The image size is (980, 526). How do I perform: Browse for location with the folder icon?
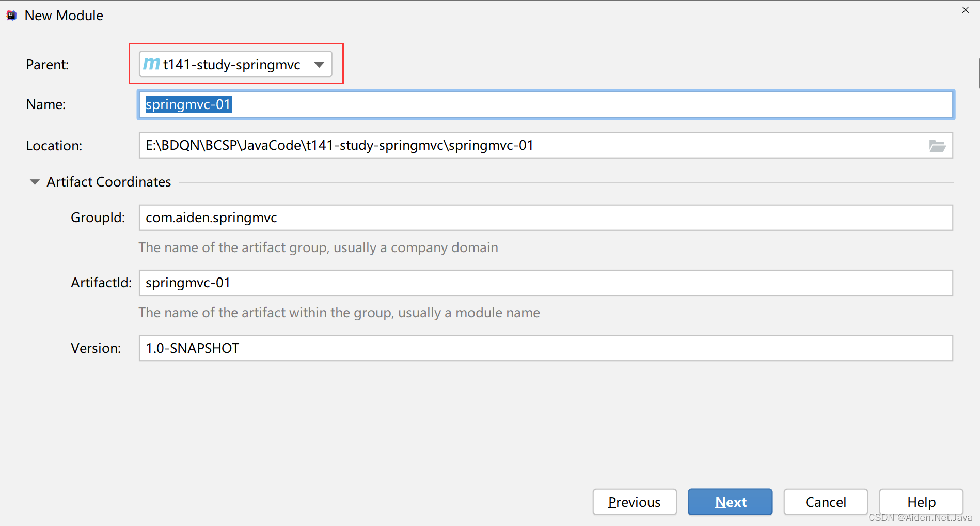pyautogui.click(x=937, y=146)
